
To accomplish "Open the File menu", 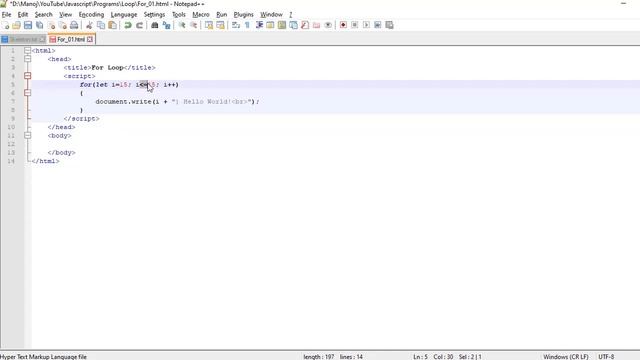I will coord(7,14).
